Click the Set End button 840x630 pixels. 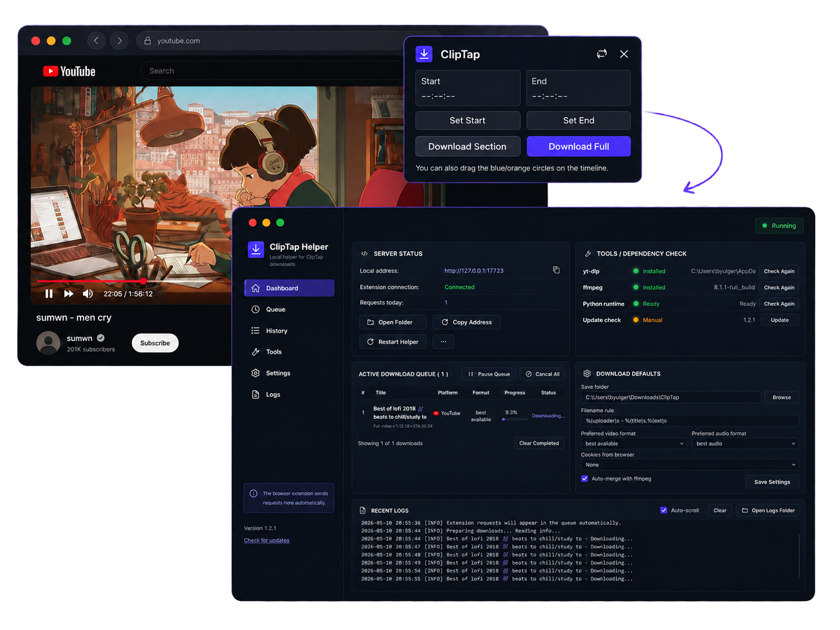coord(578,121)
